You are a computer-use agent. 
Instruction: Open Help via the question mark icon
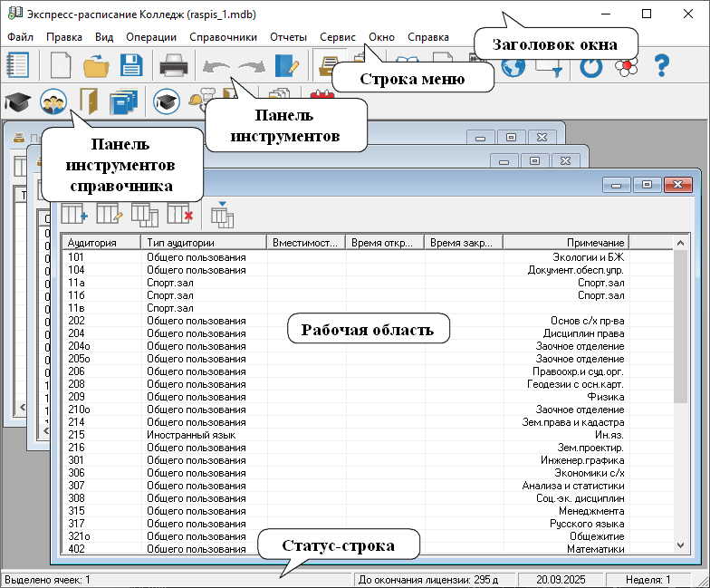662,66
